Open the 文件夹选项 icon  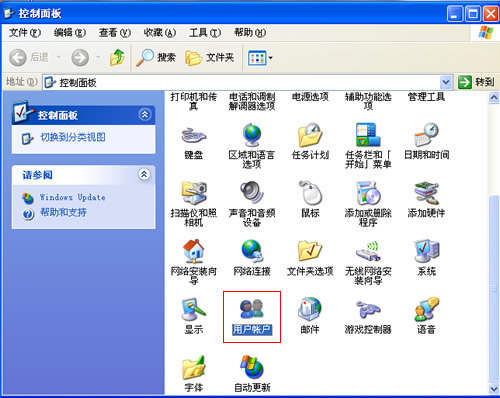tap(310, 251)
